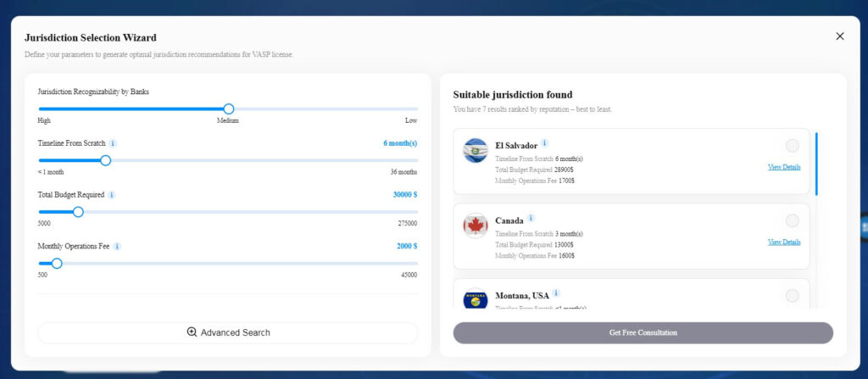Click info icon next to Timeline From Scratch
Image resolution: width=868 pixels, height=379 pixels.
[114, 143]
